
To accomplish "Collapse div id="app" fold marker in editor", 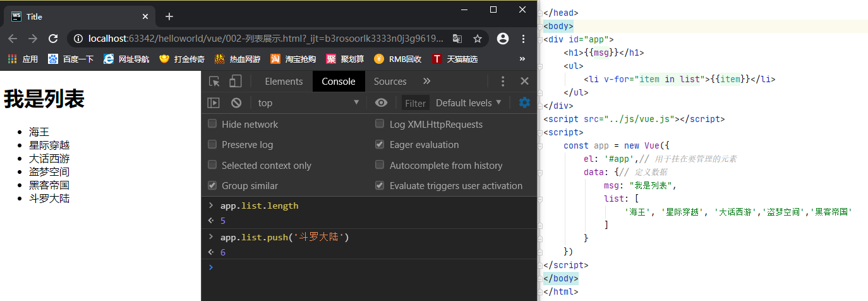I will (540, 39).
